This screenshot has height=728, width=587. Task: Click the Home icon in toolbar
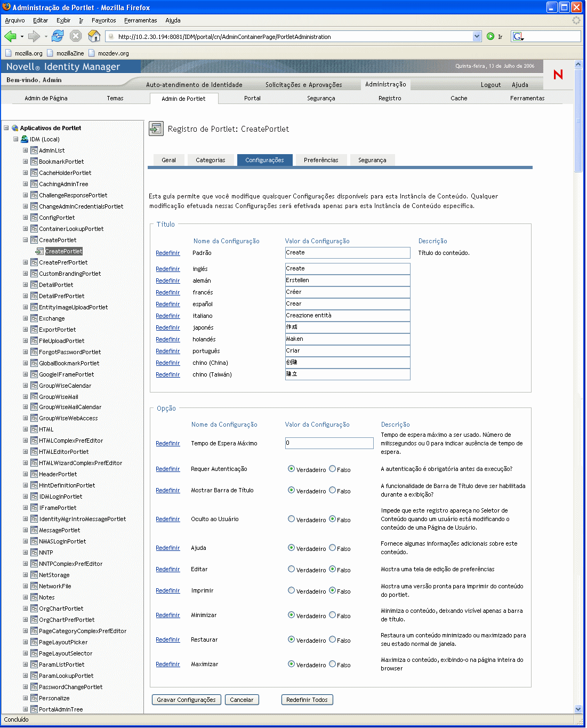(94, 36)
